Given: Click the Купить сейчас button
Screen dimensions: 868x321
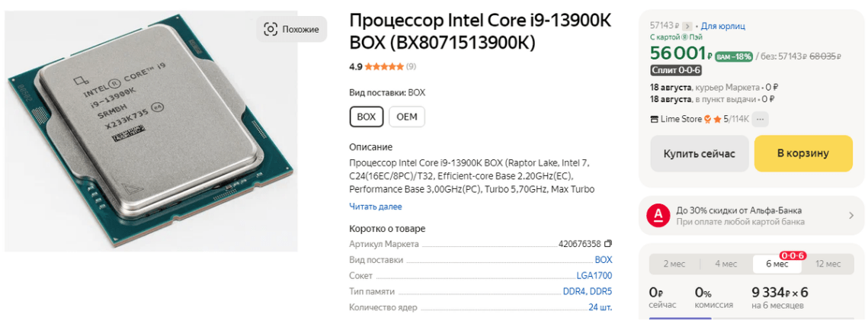Looking at the screenshot, I should click(699, 154).
